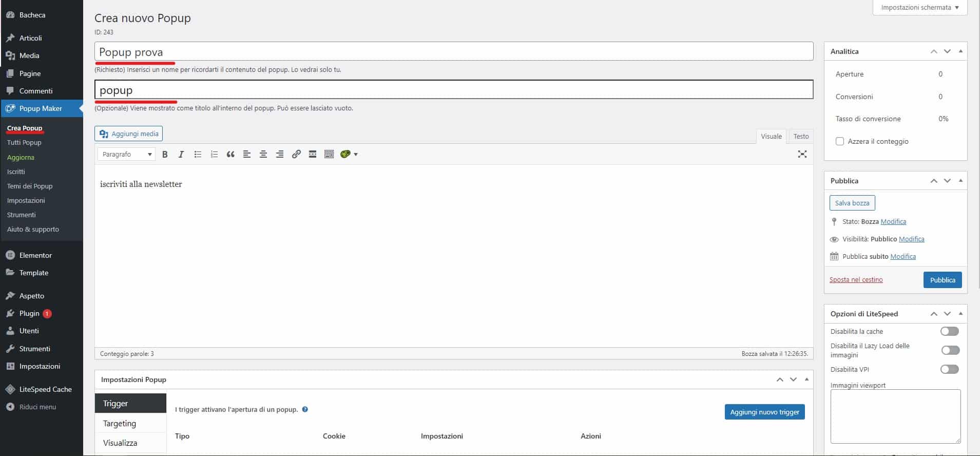This screenshot has height=456, width=980.
Task: Open Iscritti submenu item
Action: pyautogui.click(x=16, y=172)
